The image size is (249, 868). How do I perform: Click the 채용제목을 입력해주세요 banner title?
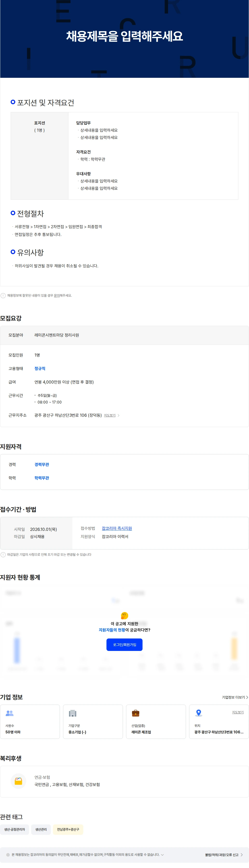click(124, 36)
